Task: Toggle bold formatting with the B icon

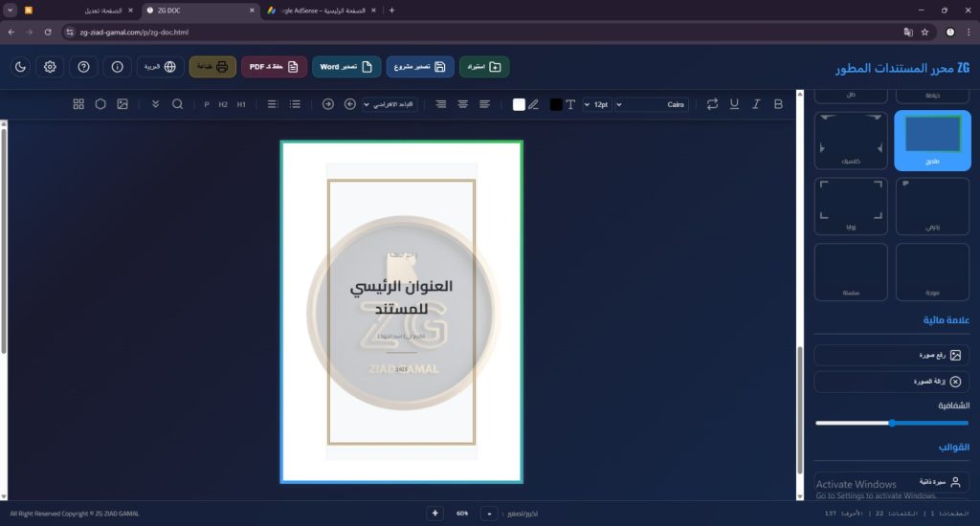Action: pyautogui.click(x=778, y=103)
